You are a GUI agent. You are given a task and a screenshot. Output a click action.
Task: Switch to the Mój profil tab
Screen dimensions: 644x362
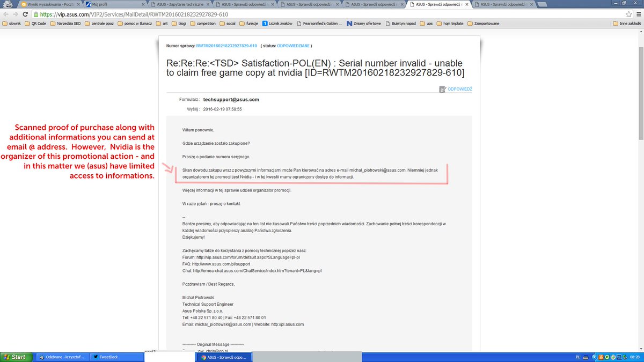[116, 4]
